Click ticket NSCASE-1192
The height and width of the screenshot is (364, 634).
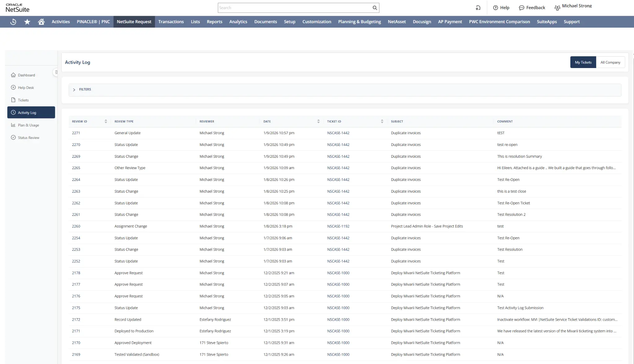[338, 226]
